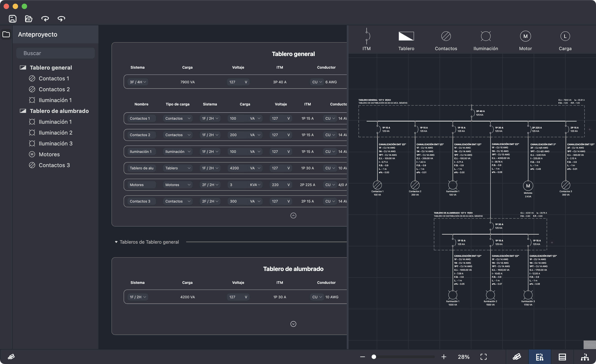Click the save project icon

coord(13,19)
